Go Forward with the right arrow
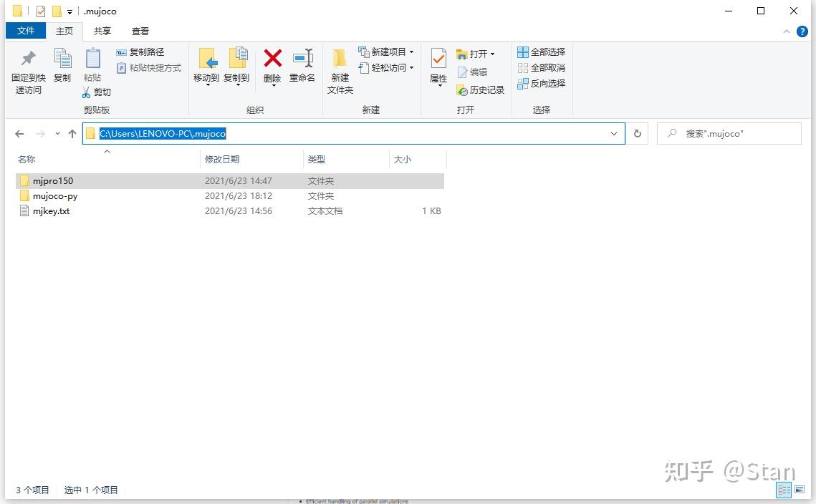Image resolution: width=816 pixels, height=504 pixels. (40, 134)
